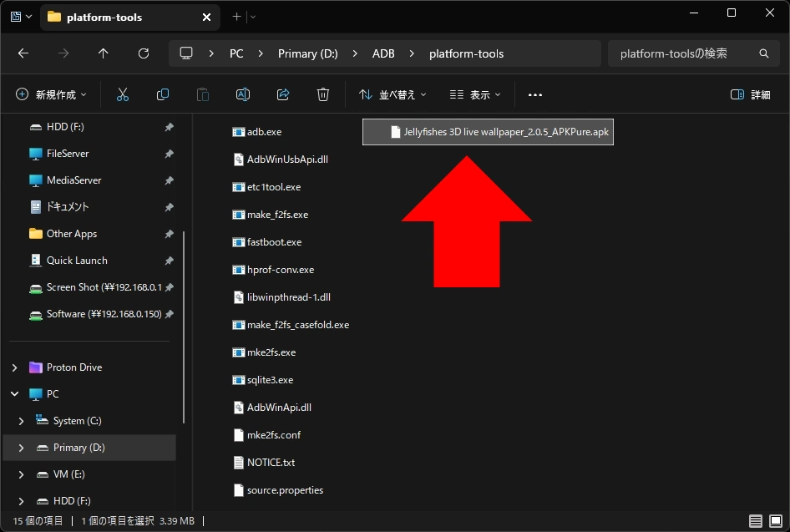Click the Copy icon in toolbar
The height and width of the screenshot is (532, 790).
[163, 94]
